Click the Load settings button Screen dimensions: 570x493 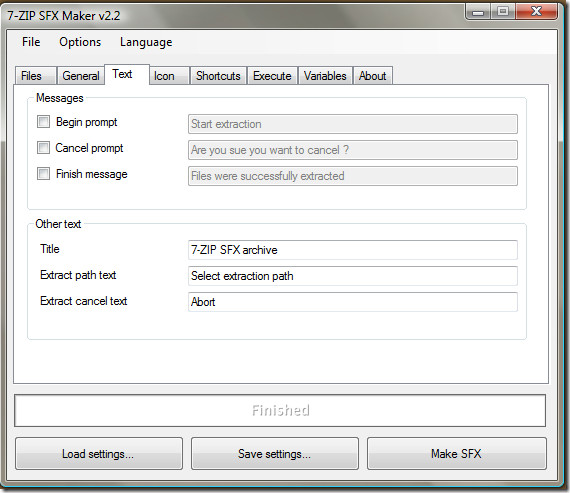click(99, 453)
